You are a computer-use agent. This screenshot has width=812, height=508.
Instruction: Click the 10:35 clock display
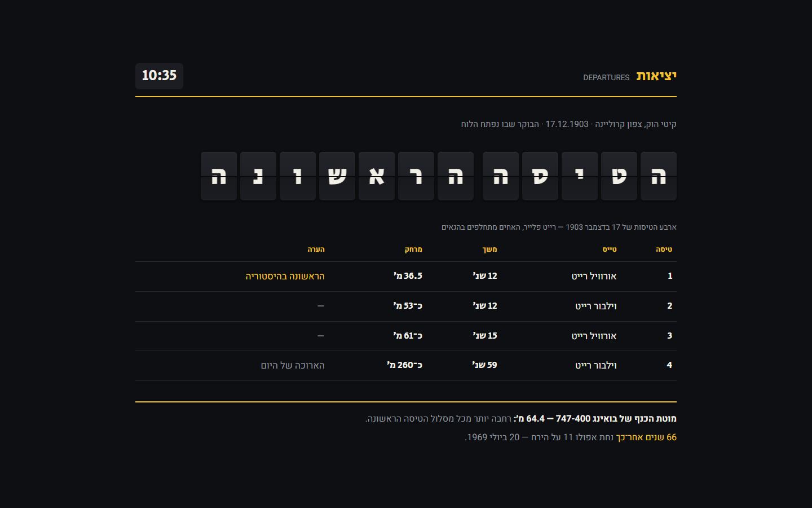click(x=159, y=76)
